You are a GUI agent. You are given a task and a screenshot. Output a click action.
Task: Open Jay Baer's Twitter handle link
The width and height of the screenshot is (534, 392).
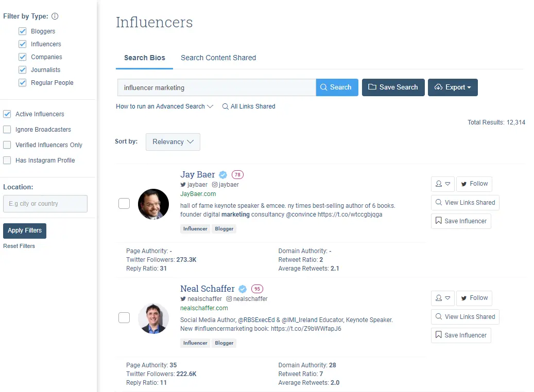pos(194,184)
